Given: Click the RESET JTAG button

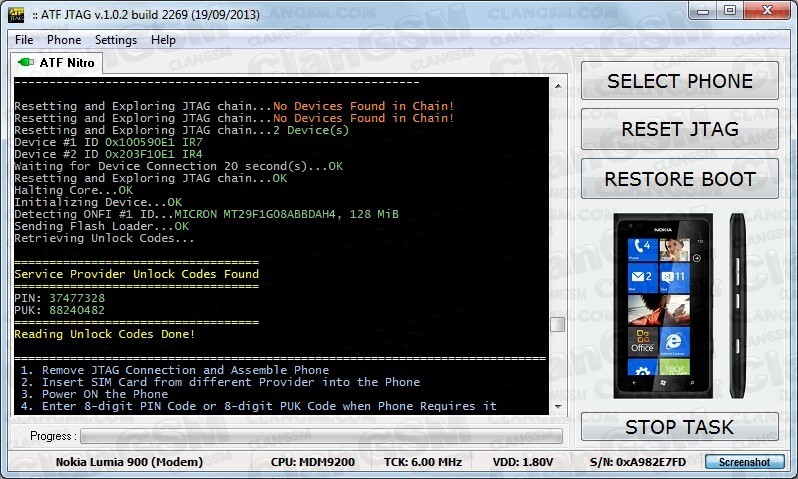Looking at the screenshot, I should pos(679,129).
